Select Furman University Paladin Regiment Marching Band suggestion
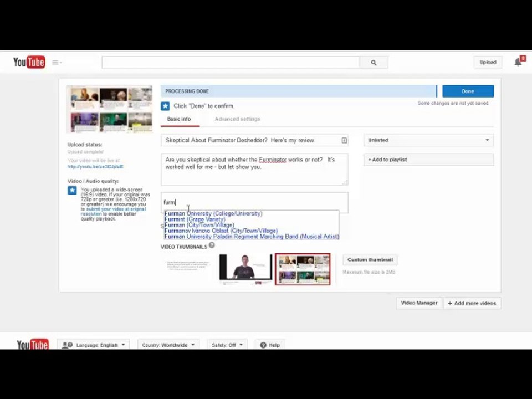Image resolution: width=532 pixels, height=399 pixels. 252,237
